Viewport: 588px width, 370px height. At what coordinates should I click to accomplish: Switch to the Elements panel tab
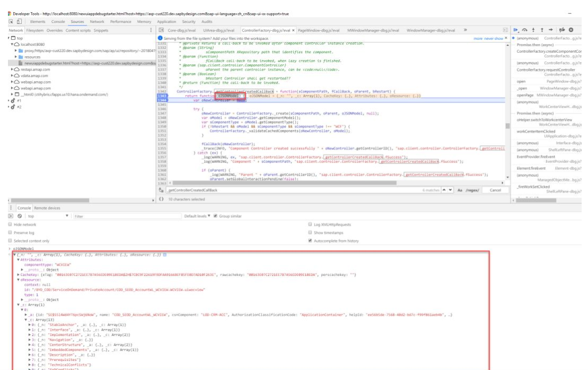pos(38,21)
